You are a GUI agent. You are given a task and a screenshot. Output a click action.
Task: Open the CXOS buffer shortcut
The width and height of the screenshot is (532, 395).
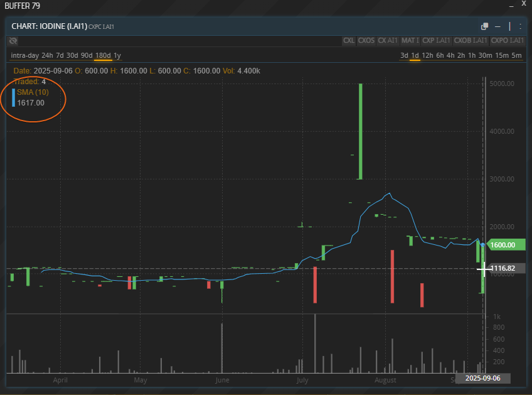tap(366, 41)
